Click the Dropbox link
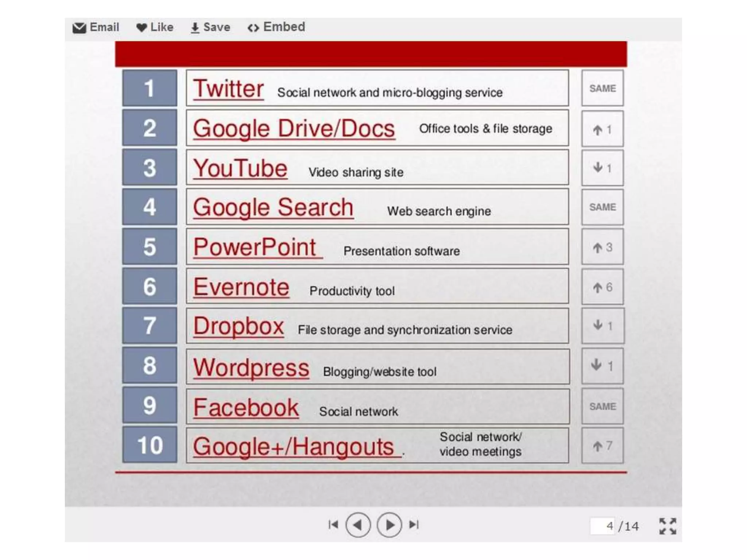The image size is (747, 560). click(238, 326)
